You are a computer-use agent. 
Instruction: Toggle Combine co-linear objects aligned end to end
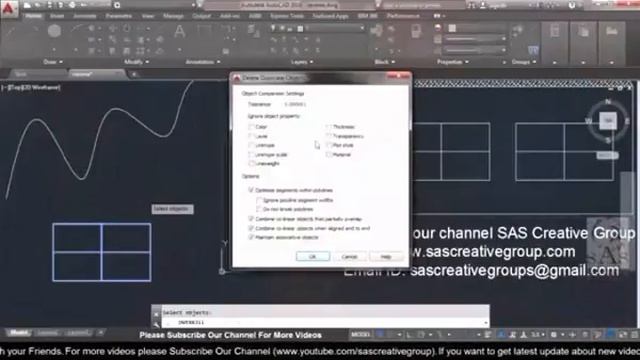point(251,229)
